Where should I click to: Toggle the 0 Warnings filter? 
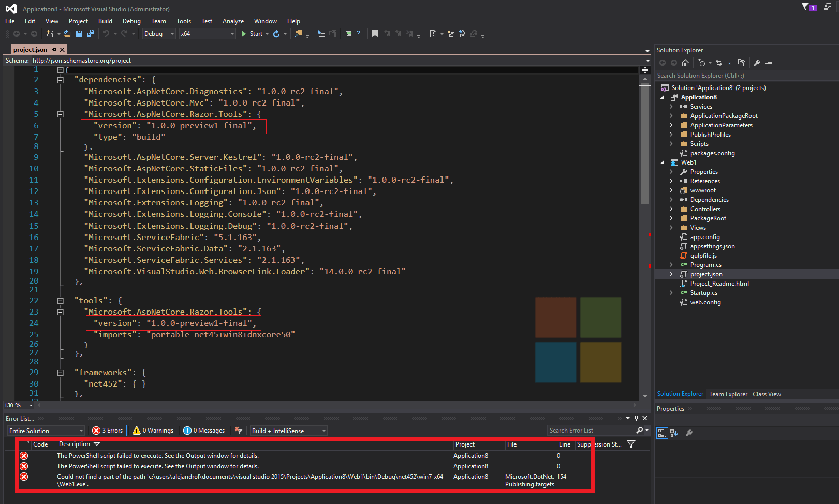(x=153, y=431)
